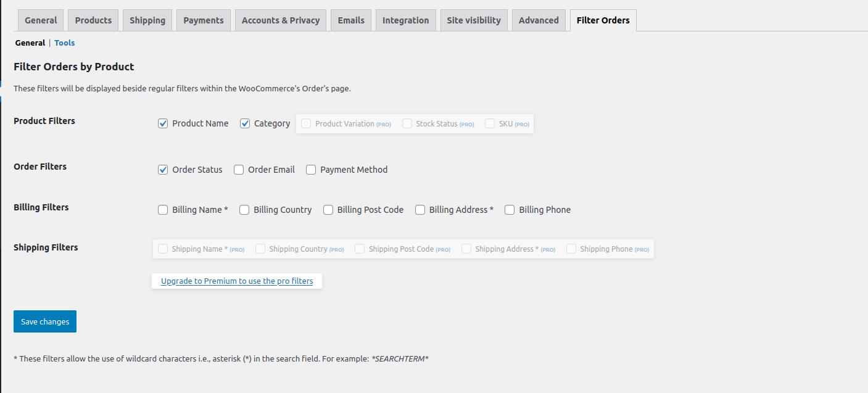Switch to the Emails tab

click(x=351, y=20)
